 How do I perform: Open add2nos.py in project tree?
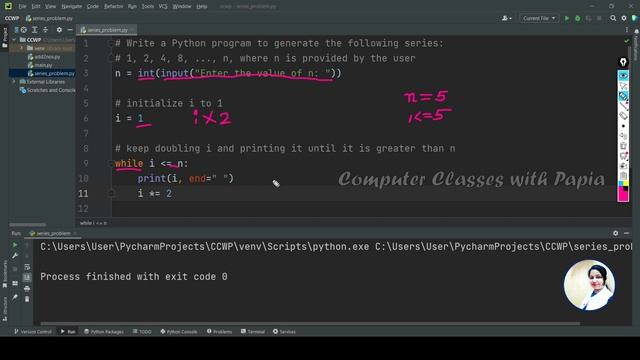pos(44,57)
